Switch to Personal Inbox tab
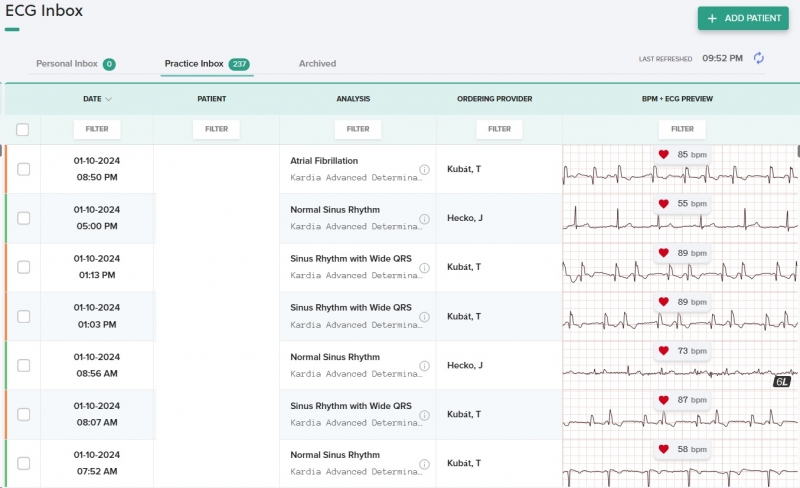 coord(76,64)
